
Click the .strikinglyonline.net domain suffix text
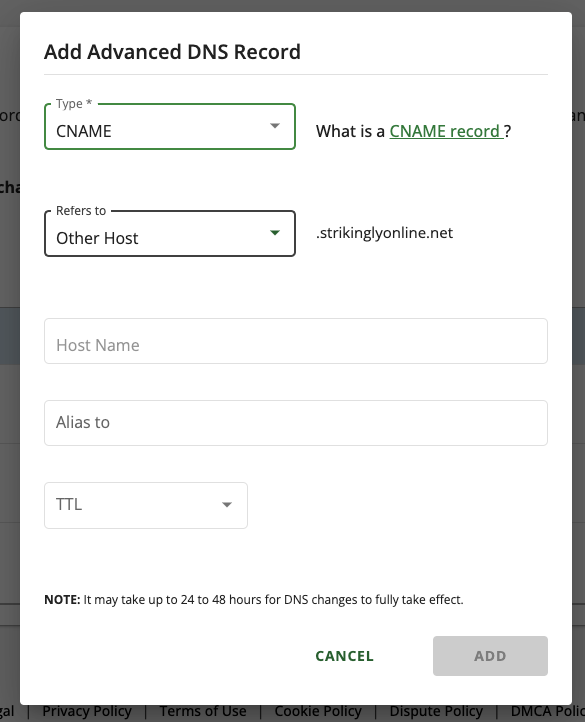click(384, 233)
